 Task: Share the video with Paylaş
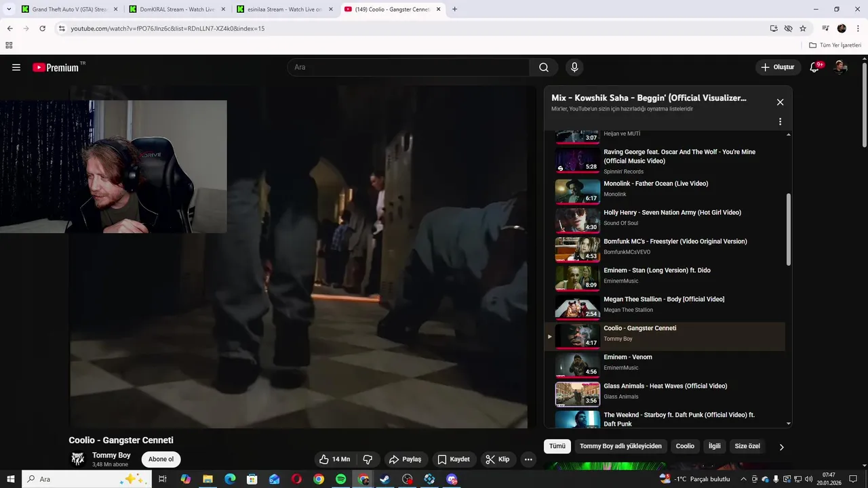click(406, 459)
